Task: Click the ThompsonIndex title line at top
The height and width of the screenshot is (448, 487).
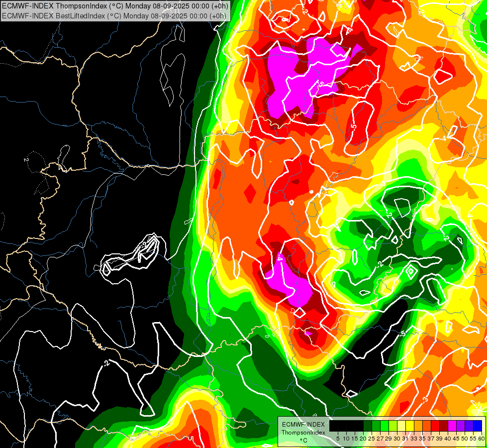Action: [115, 5]
